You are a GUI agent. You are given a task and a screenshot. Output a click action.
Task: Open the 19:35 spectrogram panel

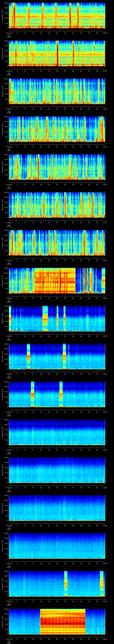tap(57, 546)
